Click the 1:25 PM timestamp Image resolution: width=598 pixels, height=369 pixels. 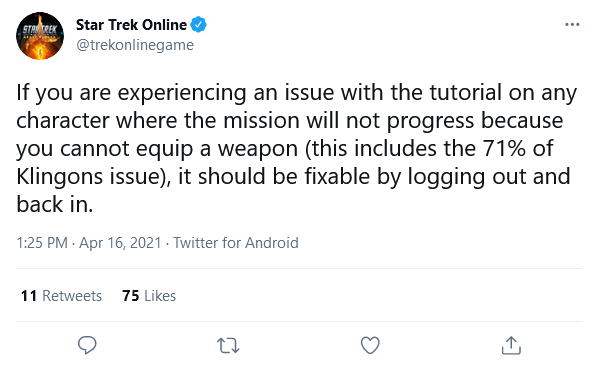(42, 243)
